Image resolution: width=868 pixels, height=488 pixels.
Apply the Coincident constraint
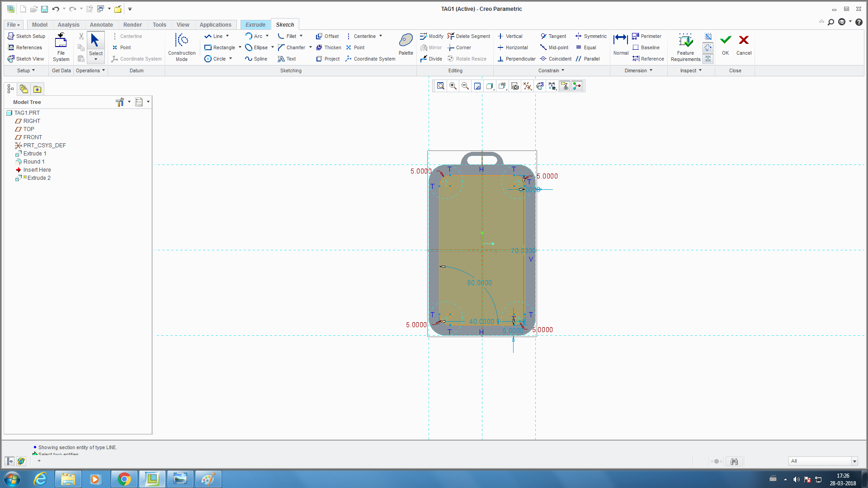tap(556, 59)
